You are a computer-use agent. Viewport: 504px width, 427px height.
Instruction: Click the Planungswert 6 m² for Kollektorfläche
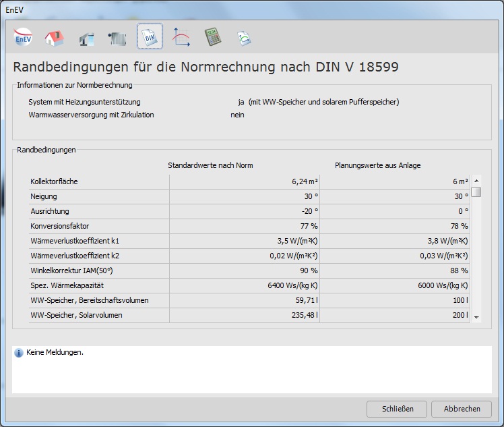pos(460,181)
